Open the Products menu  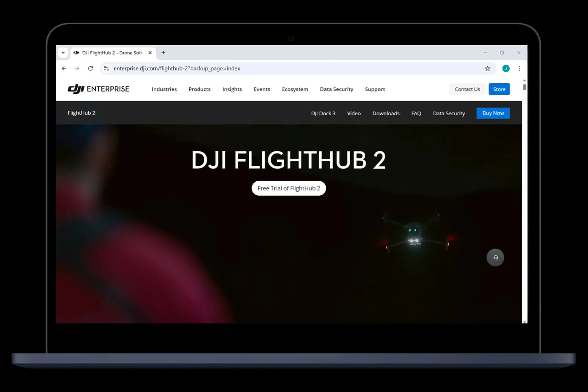199,89
